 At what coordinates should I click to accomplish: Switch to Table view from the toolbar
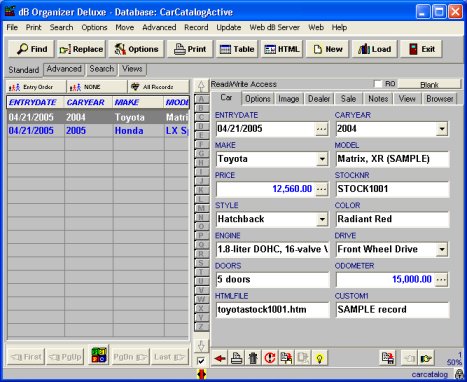tap(237, 49)
